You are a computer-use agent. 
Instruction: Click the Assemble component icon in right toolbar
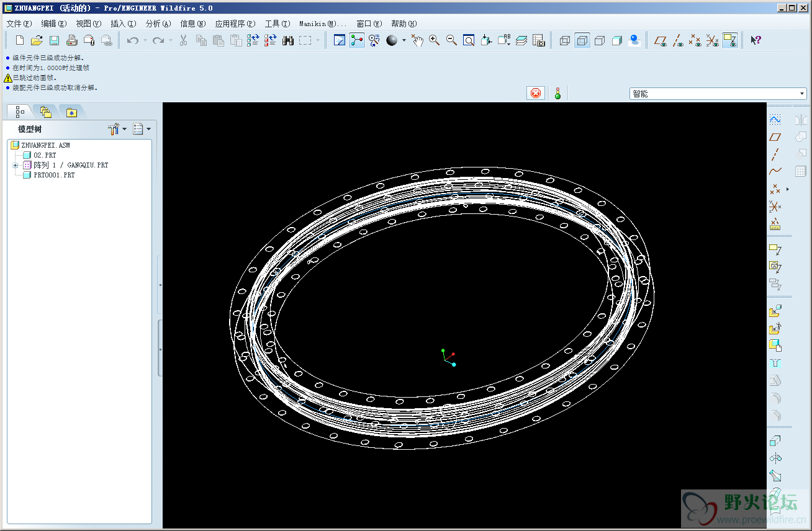[775, 311]
